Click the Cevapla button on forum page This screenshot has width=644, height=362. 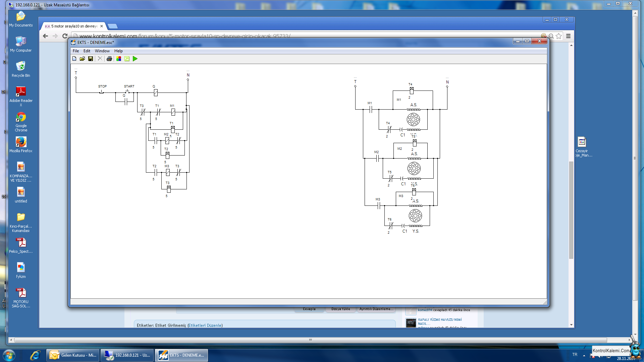[309, 309]
